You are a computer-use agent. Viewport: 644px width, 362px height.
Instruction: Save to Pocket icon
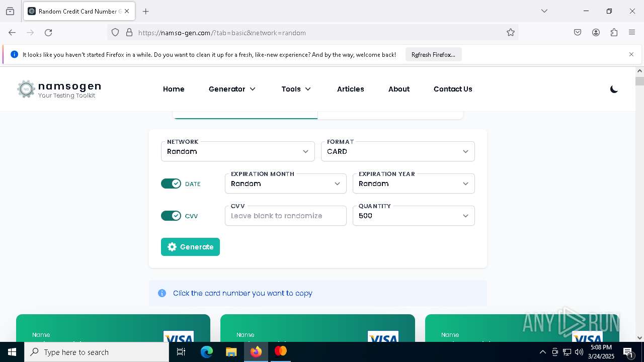click(x=578, y=33)
